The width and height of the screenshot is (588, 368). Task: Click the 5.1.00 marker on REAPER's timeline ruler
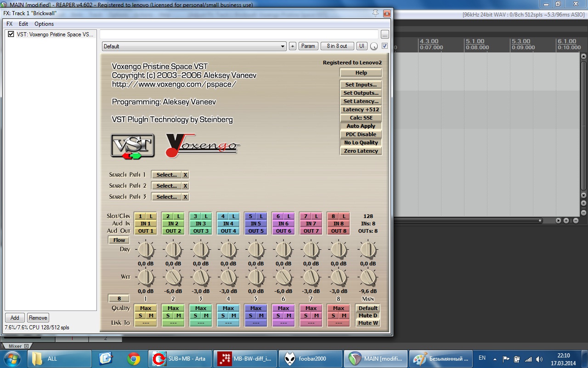click(475, 41)
